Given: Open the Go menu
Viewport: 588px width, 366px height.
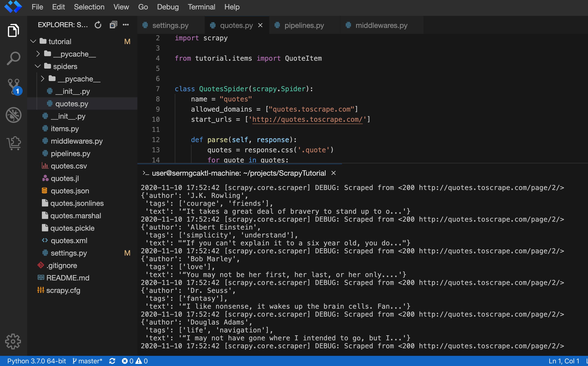Looking at the screenshot, I should [143, 7].
